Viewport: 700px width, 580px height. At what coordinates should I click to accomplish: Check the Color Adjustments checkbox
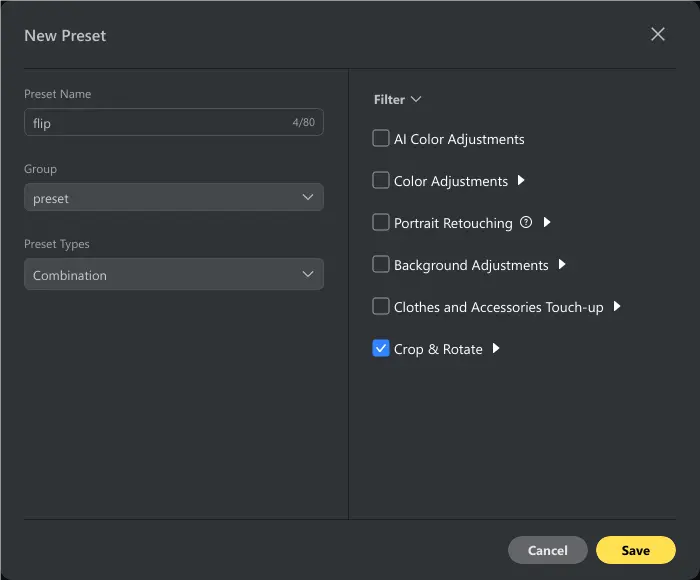381,180
